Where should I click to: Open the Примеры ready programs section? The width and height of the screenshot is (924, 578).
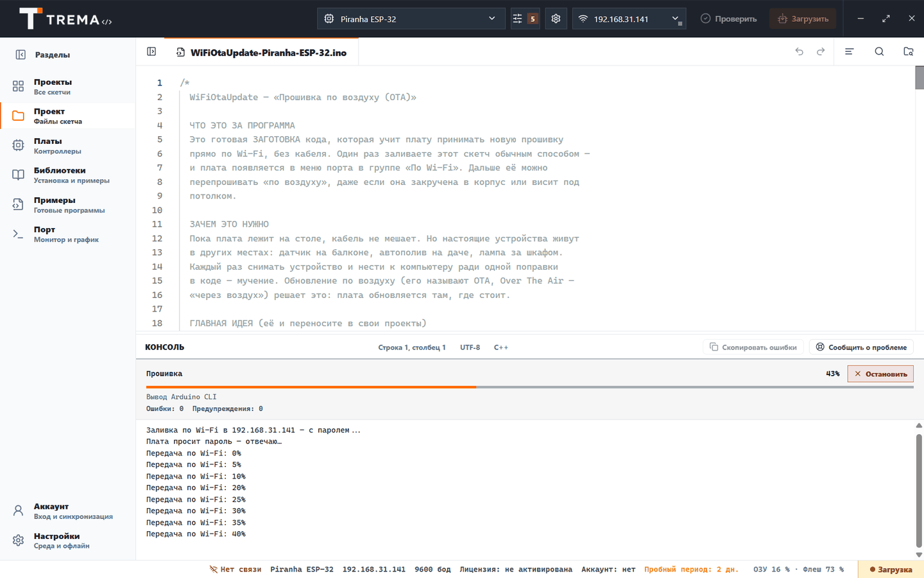[67, 205]
